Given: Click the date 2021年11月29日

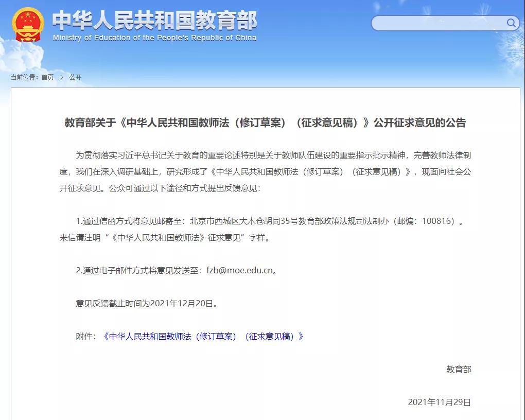Looking at the screenshot, I should [x=439, y=402].
